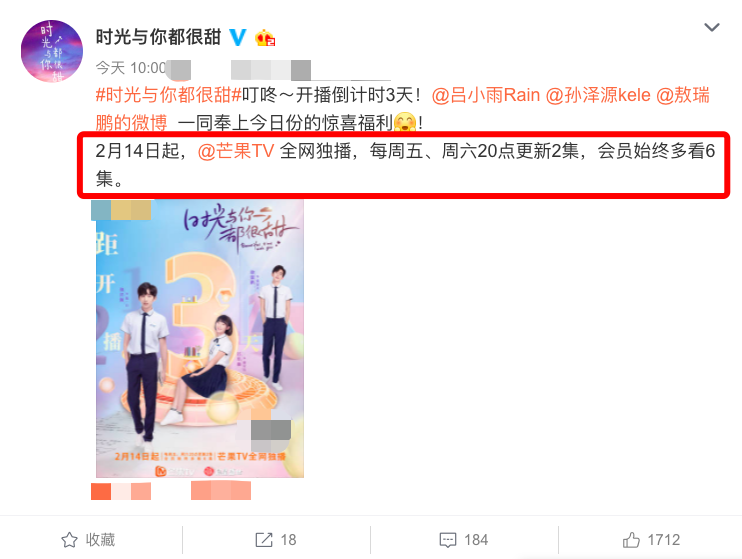Open the #时光与你都很甜# hashtag link

pos(169,95)
